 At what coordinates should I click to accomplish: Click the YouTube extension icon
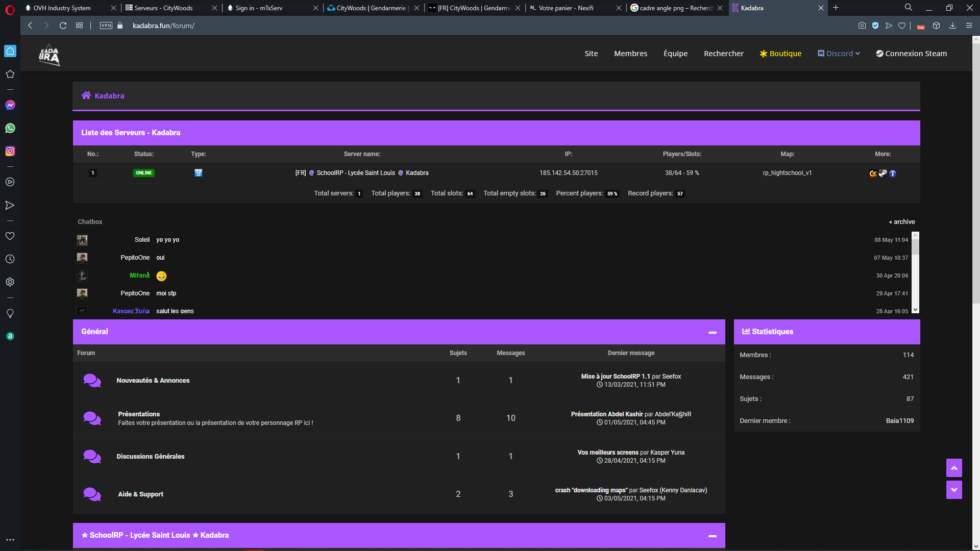coord(921,27)
